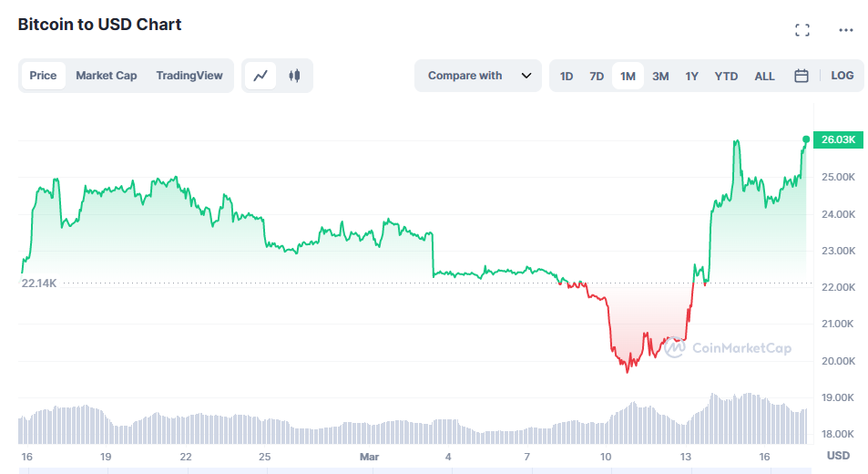Switch to the Market Cap tab
The height and width of the screenshot is (474, 868).
[x=107, y=76]
